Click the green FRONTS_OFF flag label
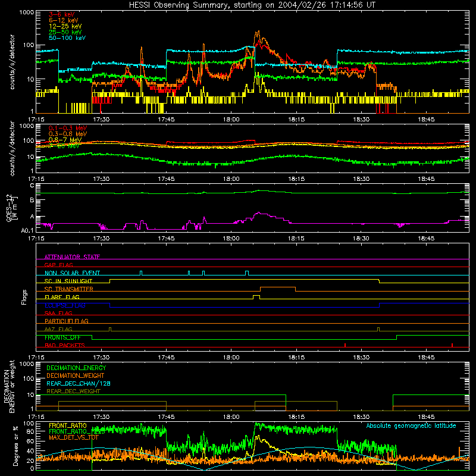The width and height of the screenshot is (476, 476). (62, 337)
